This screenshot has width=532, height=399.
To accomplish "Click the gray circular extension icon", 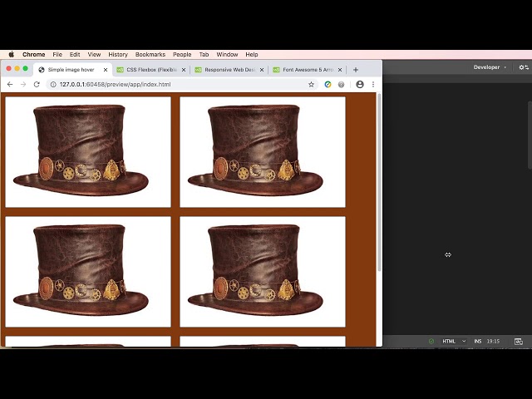I will [x=342, y=85].
